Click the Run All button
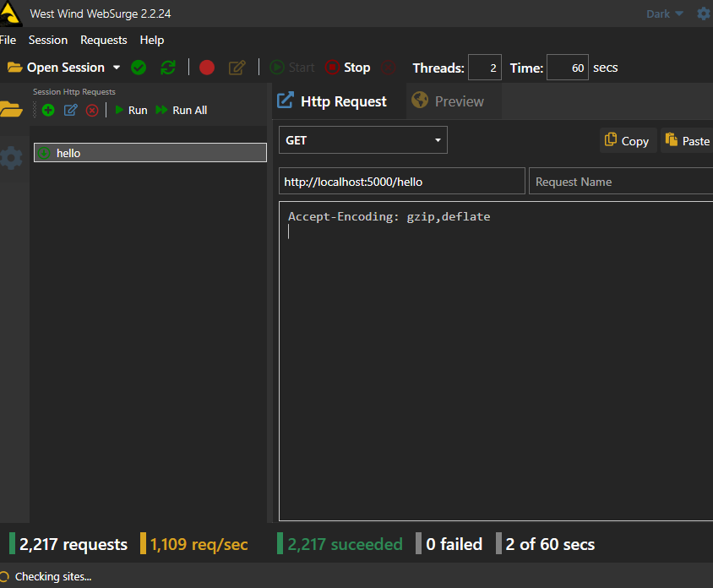The image size is (713, 588). point(182,111)
